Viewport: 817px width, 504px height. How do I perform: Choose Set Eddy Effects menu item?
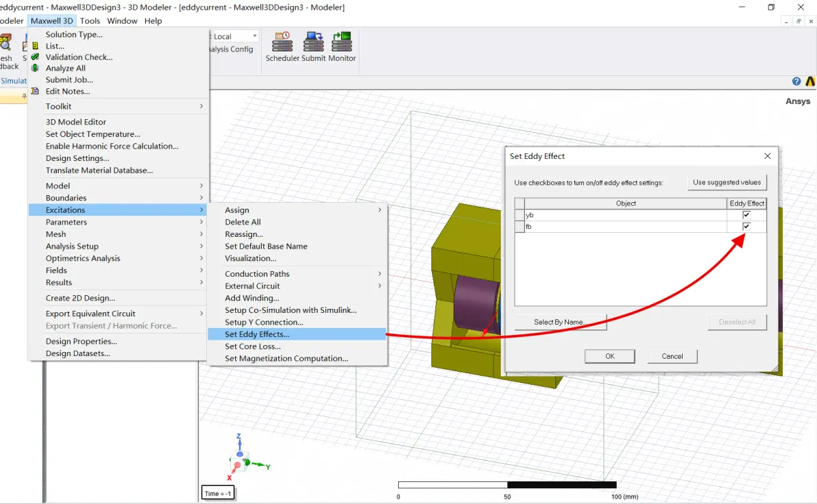297,334
